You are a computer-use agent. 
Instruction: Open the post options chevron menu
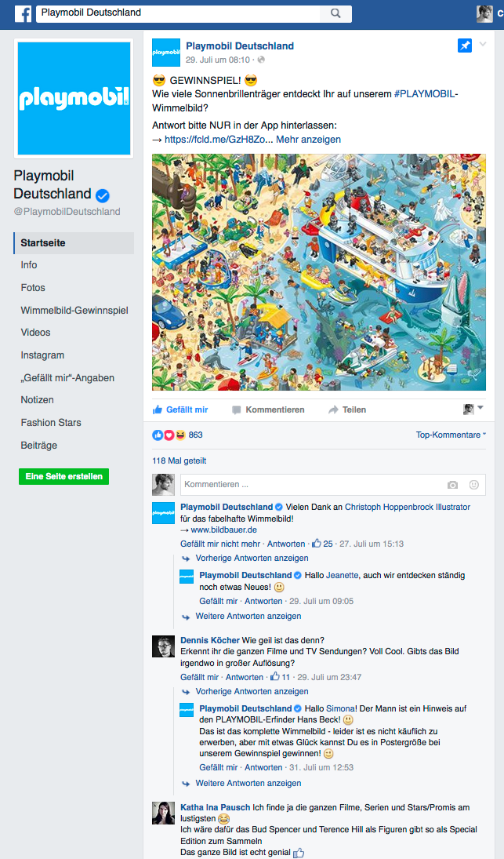tap(483, 45)
